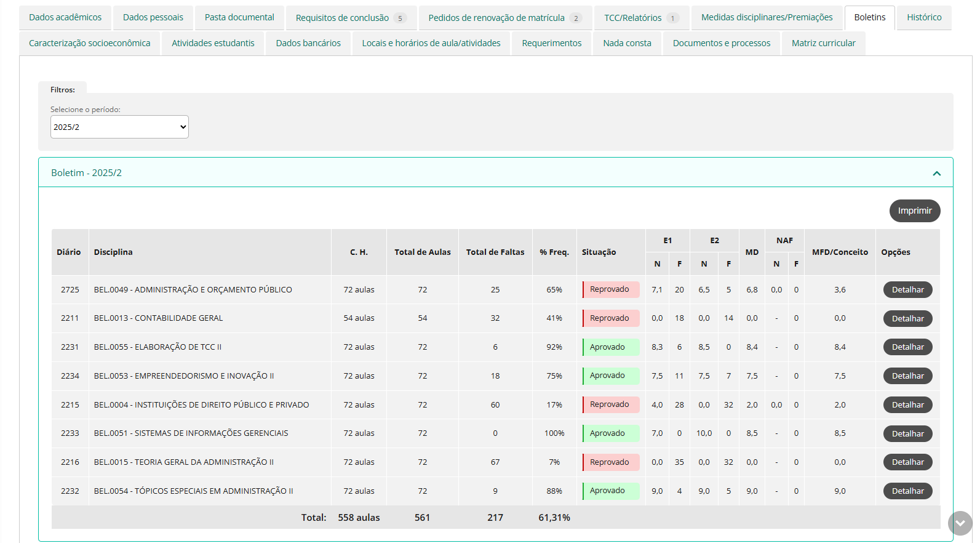Detalhar Administração e Orçamento Público row

click(907, 289)
